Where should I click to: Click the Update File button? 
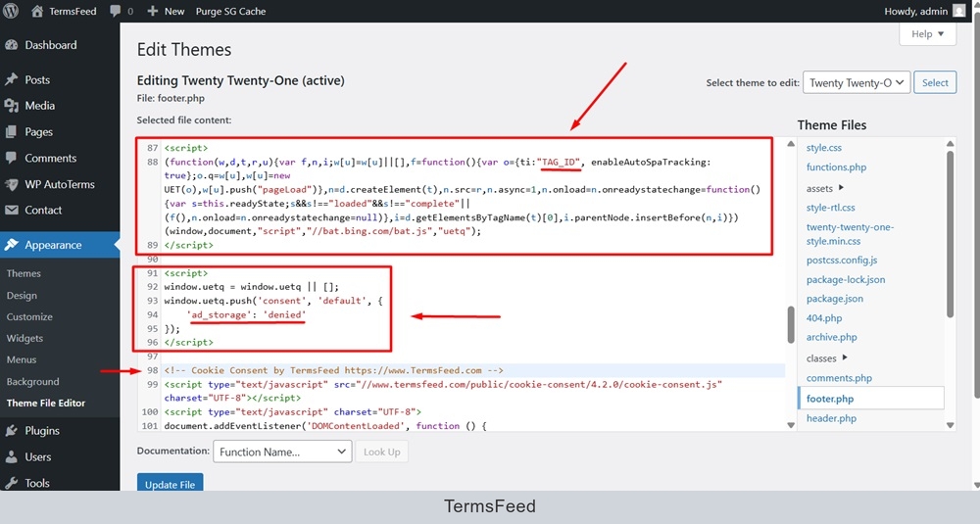[170, 484]
